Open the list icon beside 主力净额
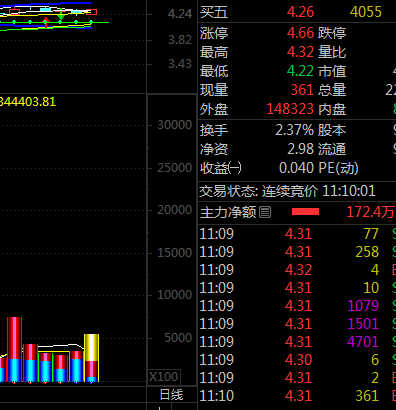The height and width of the screenshot is (410, 396). [x=265, y=212]
